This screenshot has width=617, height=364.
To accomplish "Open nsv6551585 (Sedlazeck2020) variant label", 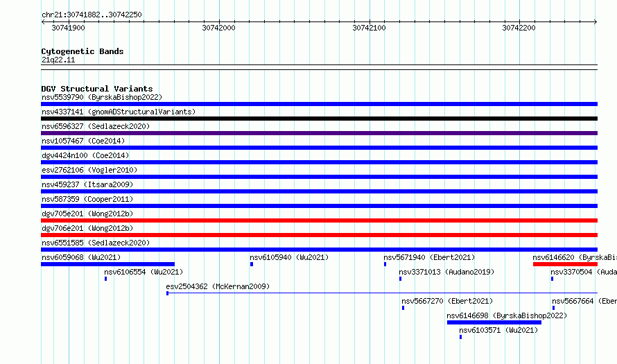I will 96,243.
